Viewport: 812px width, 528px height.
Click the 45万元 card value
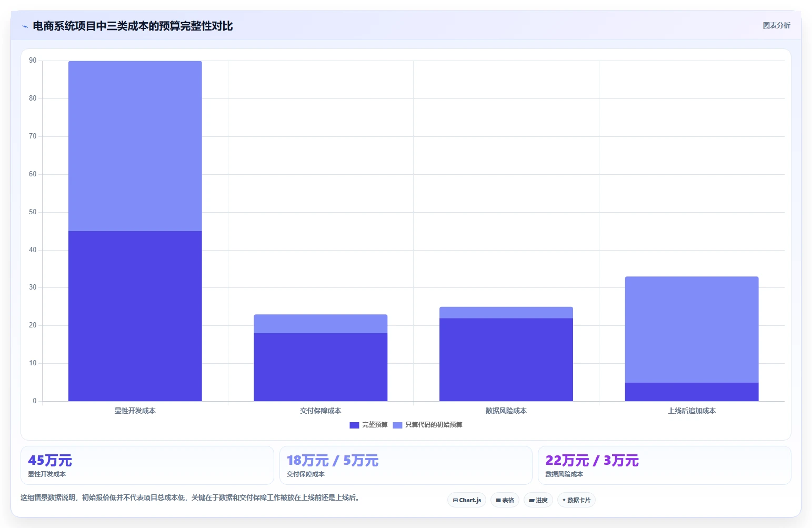[50, 461]
